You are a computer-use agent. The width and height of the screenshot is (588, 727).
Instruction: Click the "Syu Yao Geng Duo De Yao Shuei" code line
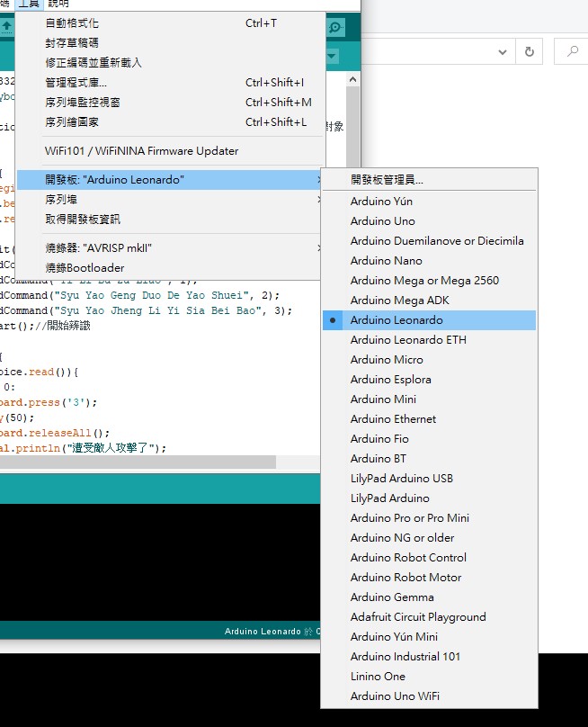pos(140,295)
